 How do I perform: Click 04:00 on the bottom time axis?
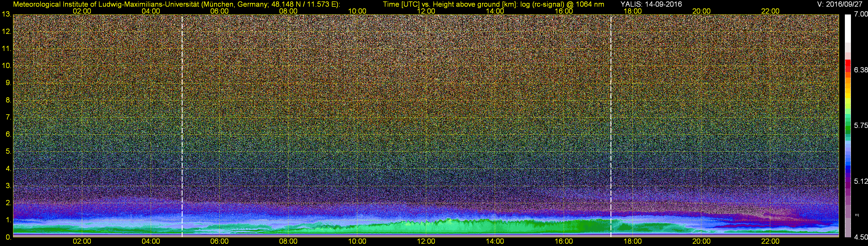[151, 242]
